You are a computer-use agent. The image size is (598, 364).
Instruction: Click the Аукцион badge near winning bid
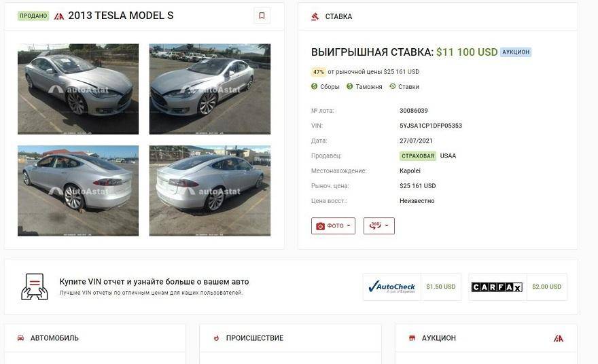click(x=516, y=52)
